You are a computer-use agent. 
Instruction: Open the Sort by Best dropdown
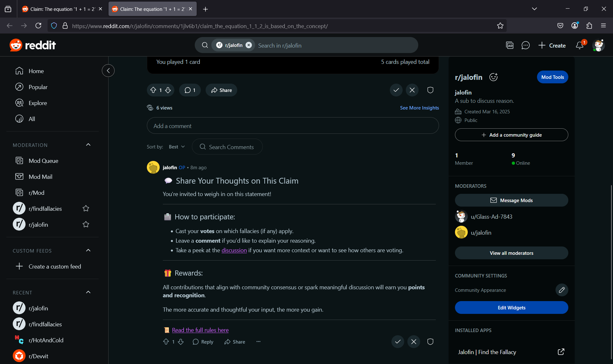[x=177, y=147]
